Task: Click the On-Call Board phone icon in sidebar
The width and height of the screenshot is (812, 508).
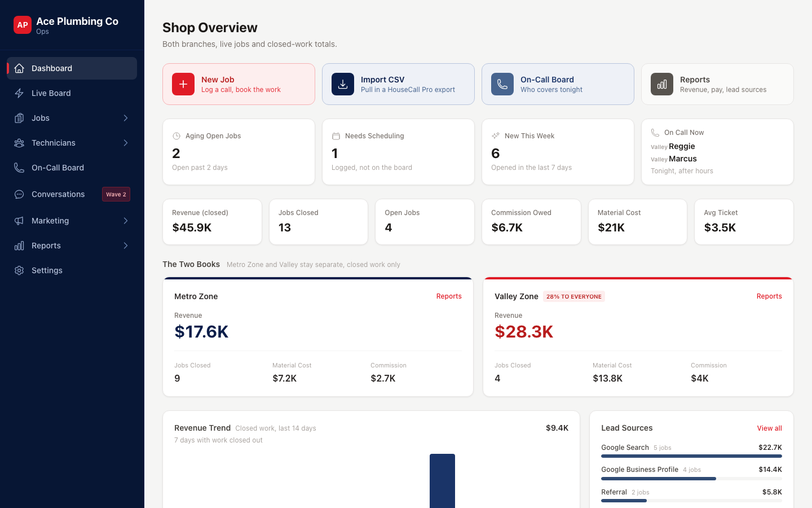Action: [19, 168]
